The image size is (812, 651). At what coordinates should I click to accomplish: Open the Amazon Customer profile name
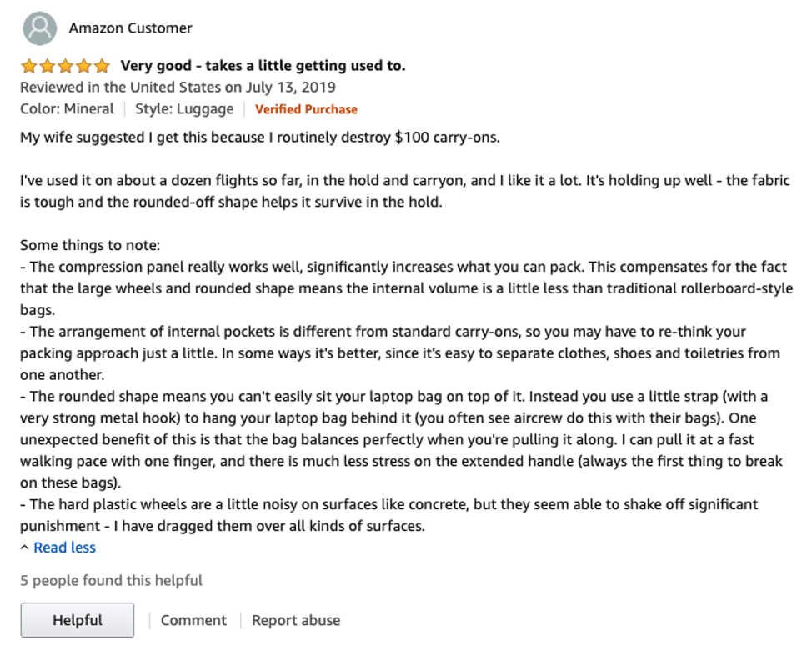[131, 28]
